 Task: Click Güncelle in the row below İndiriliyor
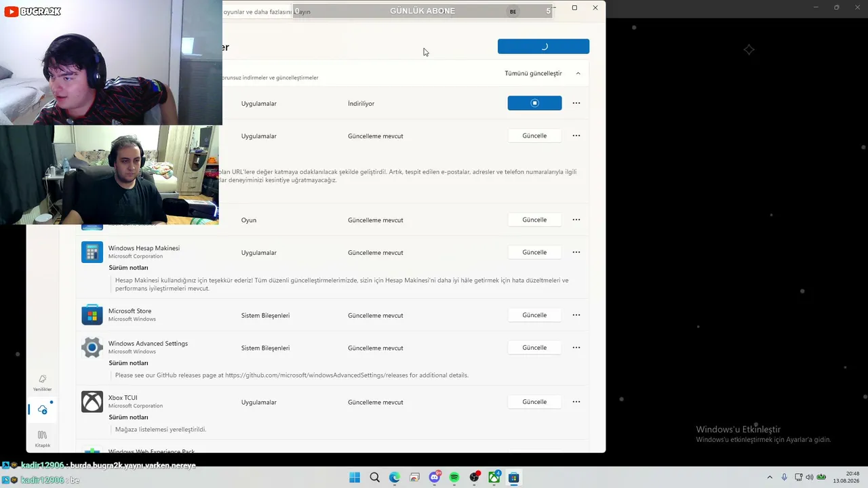(534, 136)
